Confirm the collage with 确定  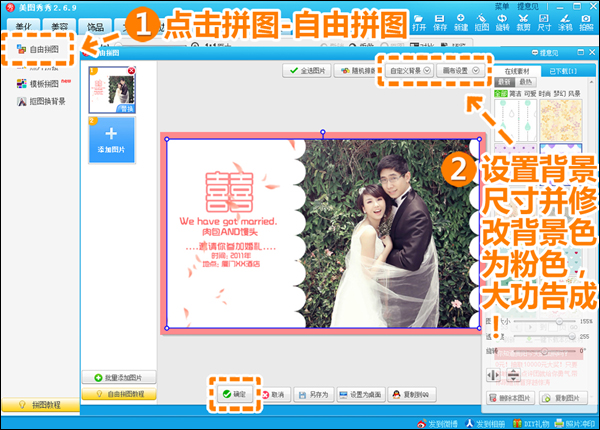click(x=235, y=394)
